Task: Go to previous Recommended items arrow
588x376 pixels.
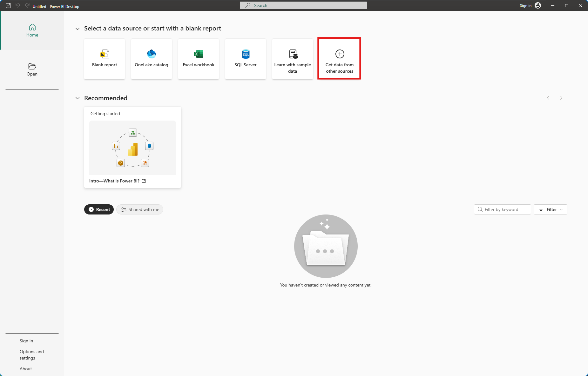Action: 548,98
